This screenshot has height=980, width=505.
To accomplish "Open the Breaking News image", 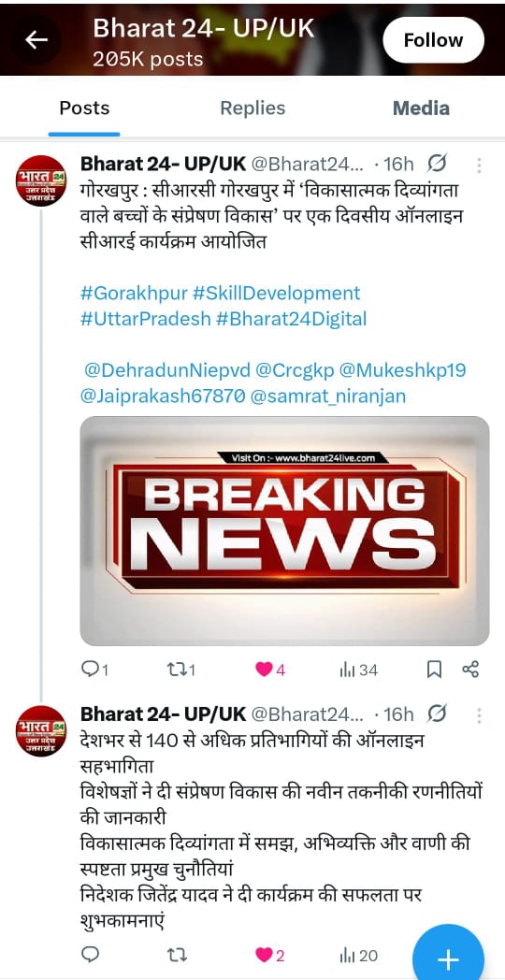I will coord(284,530).
